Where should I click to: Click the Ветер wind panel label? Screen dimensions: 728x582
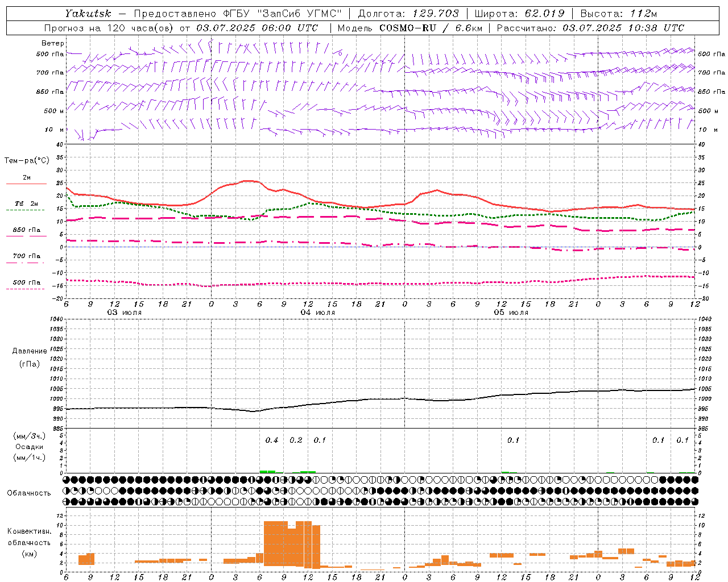53,43
